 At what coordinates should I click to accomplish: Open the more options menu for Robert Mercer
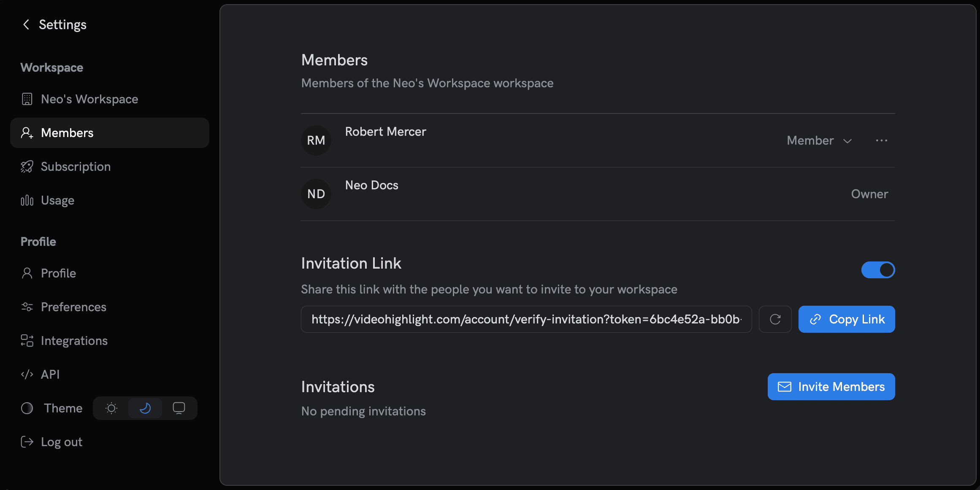(x=882, y=140)
